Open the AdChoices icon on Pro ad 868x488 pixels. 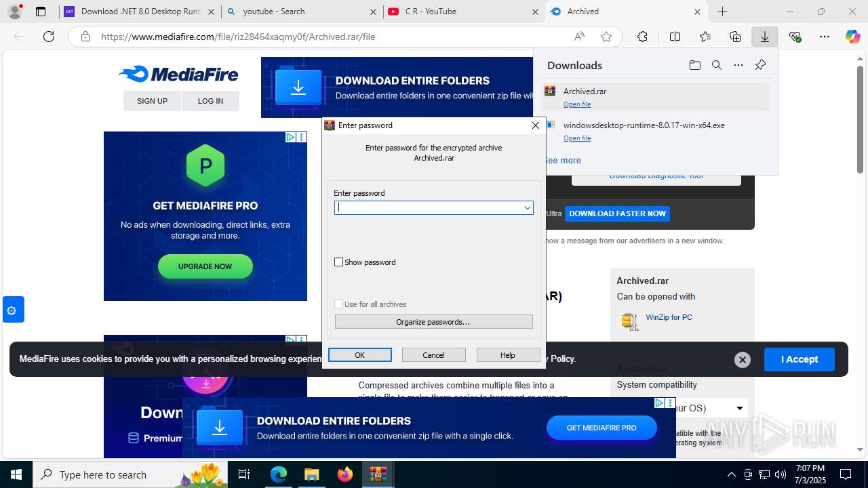290,137
